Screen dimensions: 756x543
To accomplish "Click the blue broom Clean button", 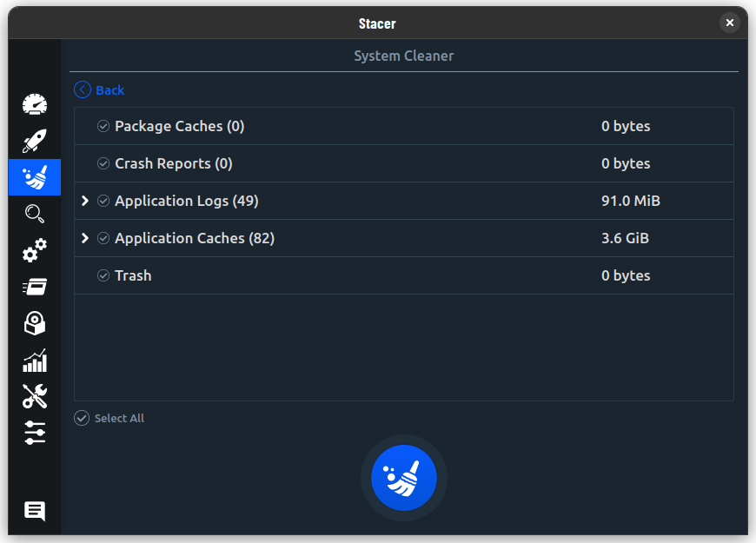I will tap(404, 478).
